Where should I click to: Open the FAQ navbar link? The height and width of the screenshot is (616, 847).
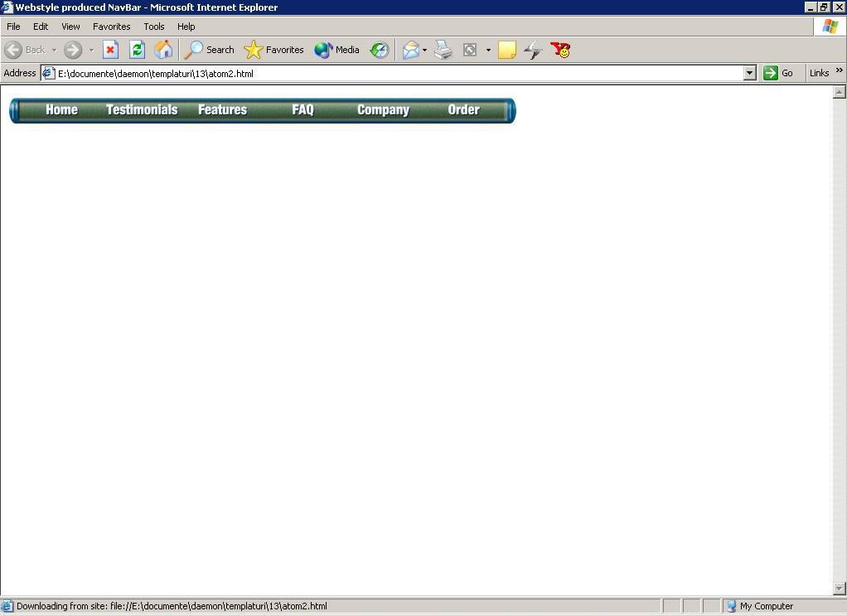pos(302,109)
